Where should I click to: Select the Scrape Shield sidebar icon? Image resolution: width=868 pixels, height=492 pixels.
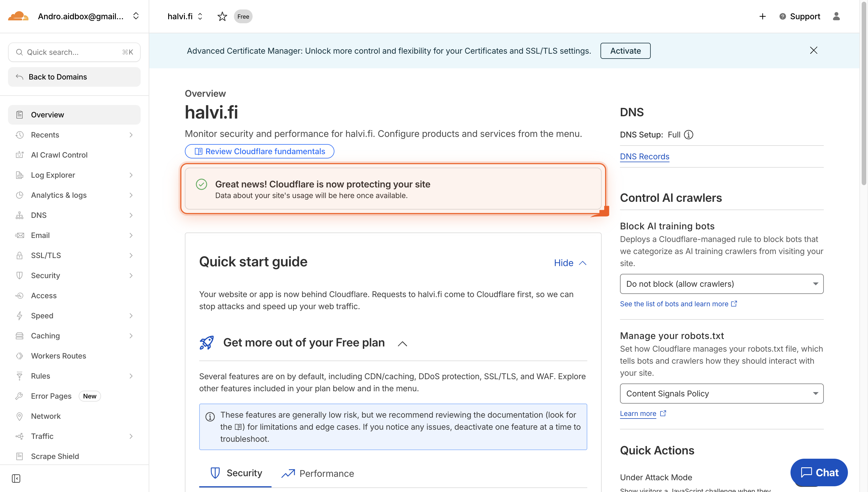(x=19, y=456)
